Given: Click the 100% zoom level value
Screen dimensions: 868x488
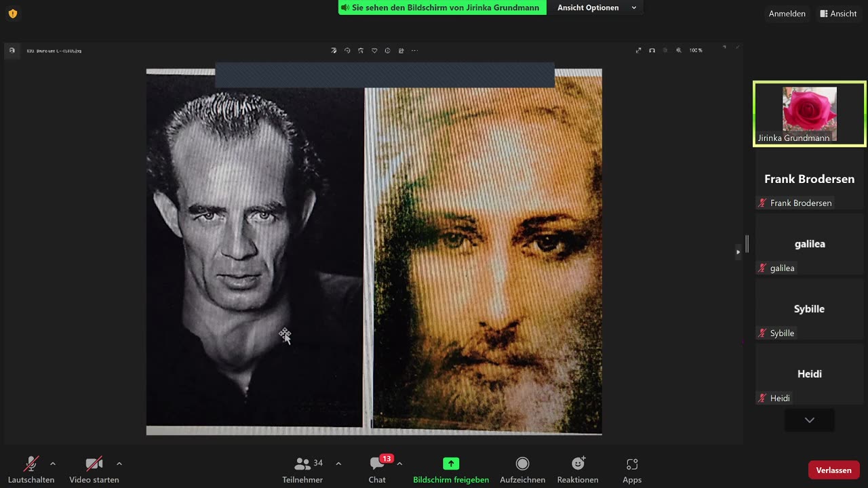Looking at the screenshot, I should (696, 50).
